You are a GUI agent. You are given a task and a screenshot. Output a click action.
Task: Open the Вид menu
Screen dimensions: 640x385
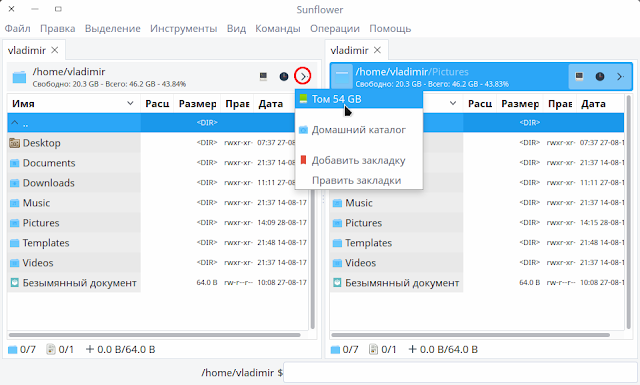click(x=236, y=29)
